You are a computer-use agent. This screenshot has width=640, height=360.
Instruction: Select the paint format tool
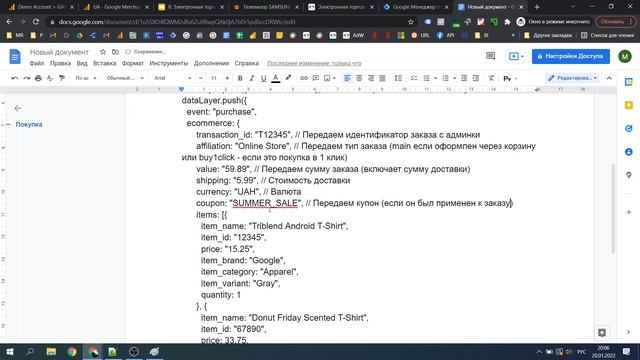tap(62, 78)
